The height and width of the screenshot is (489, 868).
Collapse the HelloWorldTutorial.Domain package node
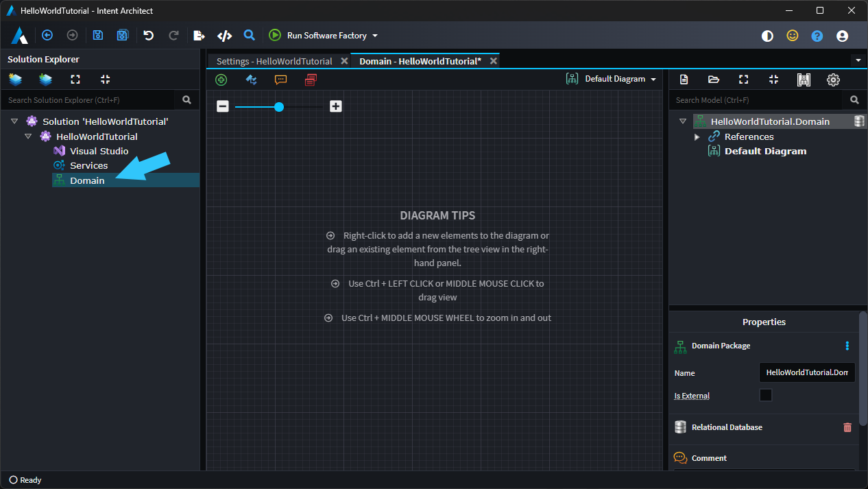(x=683, y=121)
